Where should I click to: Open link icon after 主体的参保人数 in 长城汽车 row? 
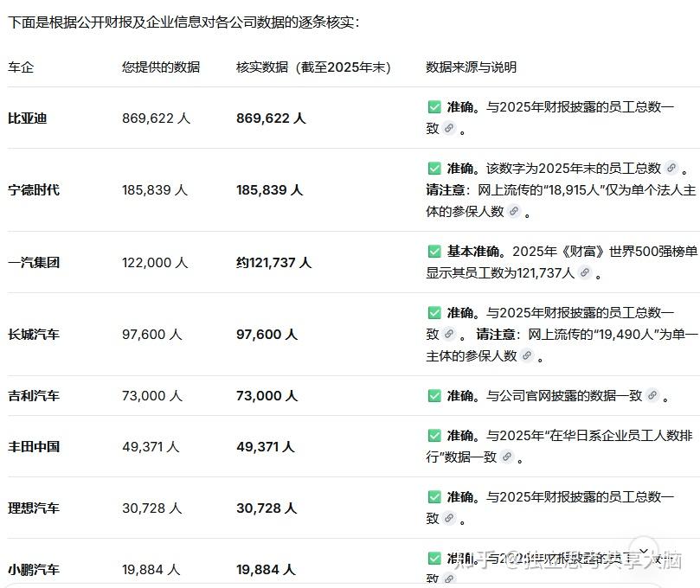pyautogui.click(x=527, y=355)
